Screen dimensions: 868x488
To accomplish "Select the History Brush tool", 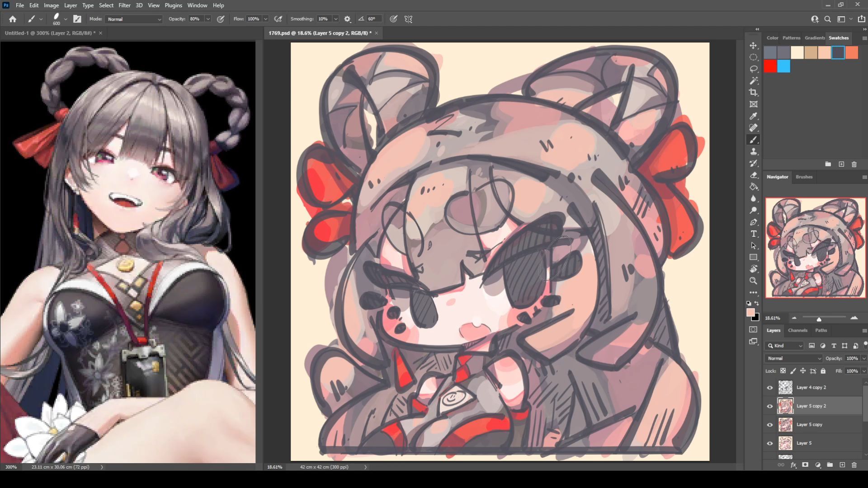I will click(x=754, y=164).
